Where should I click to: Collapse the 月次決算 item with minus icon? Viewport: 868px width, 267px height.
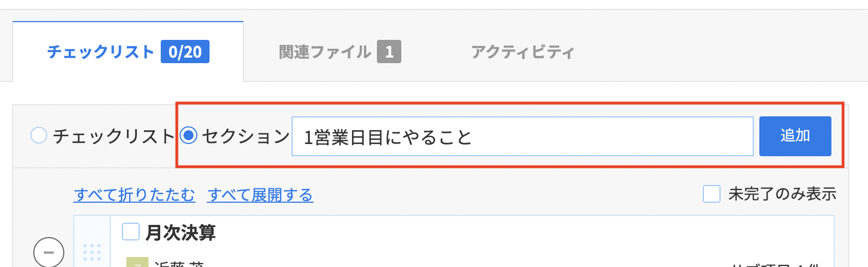tap(49, 253)
